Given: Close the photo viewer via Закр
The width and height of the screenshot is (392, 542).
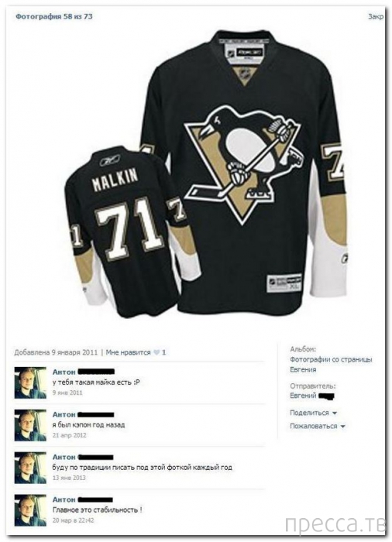Looking at the screenshot, I should (x=376, y=16).
